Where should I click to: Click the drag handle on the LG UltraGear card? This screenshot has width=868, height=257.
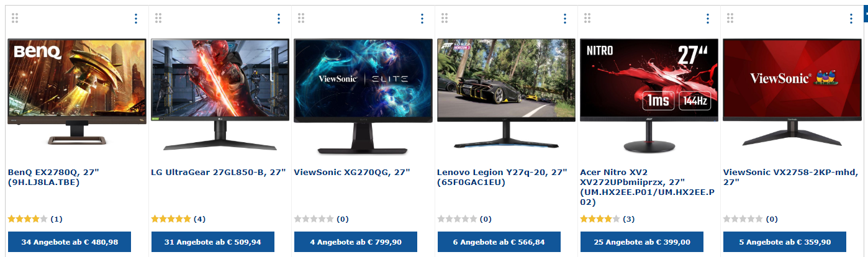(158, 19)
